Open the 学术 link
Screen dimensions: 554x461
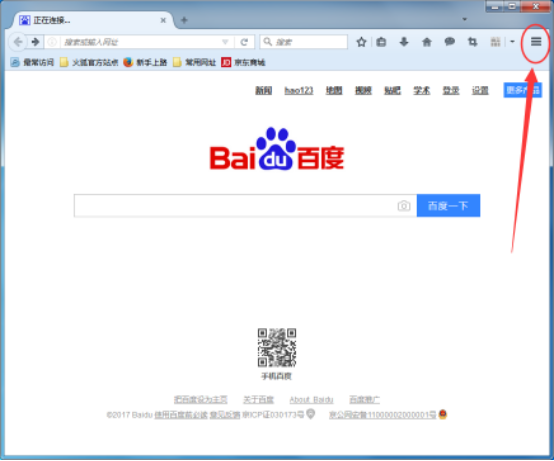coord(422,90)
